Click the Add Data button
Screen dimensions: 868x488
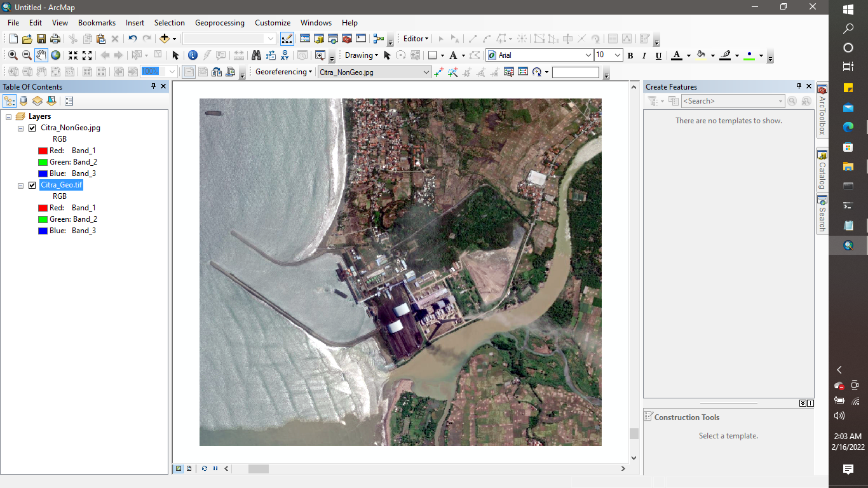165,39
